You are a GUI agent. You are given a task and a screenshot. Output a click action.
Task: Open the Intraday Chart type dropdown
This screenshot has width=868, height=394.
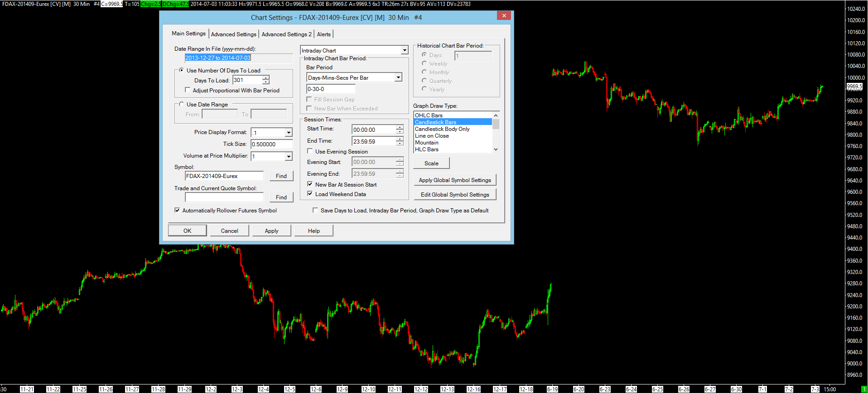pos(405,50)
